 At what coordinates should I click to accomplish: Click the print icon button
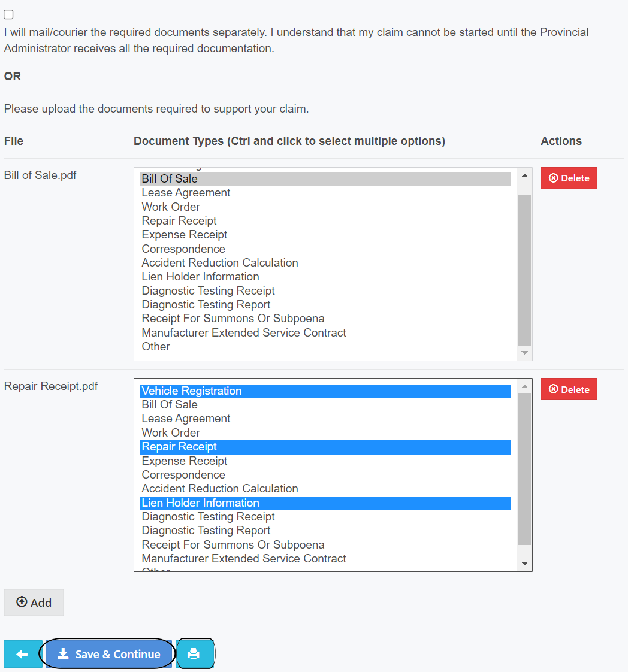194,654
